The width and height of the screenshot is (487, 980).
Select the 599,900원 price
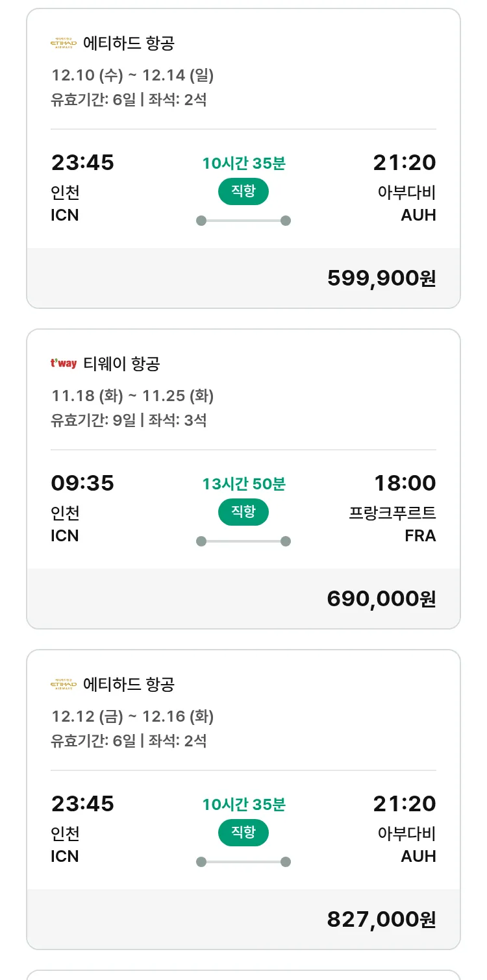(381, 278)
